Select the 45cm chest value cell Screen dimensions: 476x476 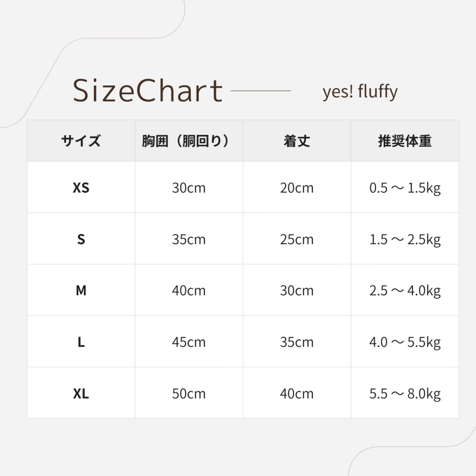pyautogui.click(x=189, y=342)
